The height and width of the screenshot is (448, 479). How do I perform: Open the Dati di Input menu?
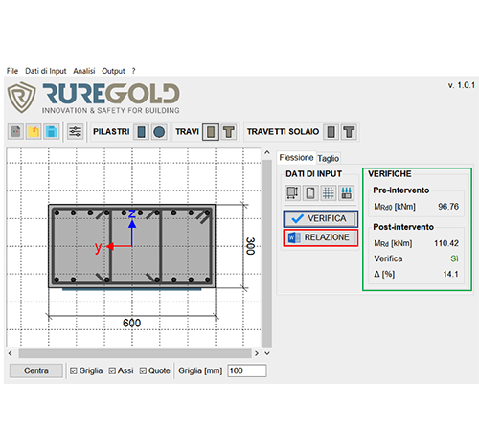pyautogui.click(x=46, y=71)
